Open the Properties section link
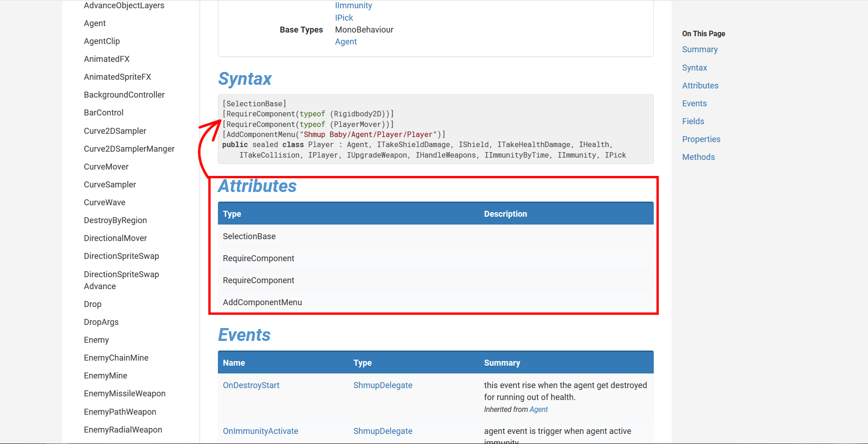This screenshot has height=444, width=868. click(x=701, y=139)
